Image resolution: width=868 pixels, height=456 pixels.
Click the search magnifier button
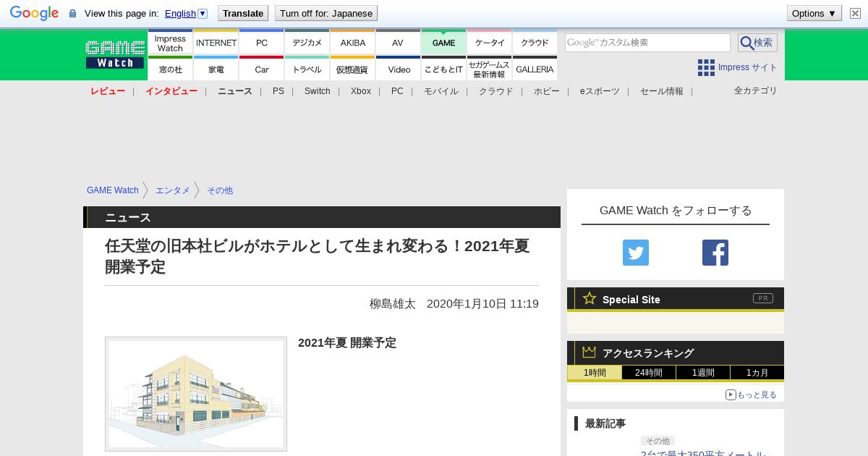757,43
